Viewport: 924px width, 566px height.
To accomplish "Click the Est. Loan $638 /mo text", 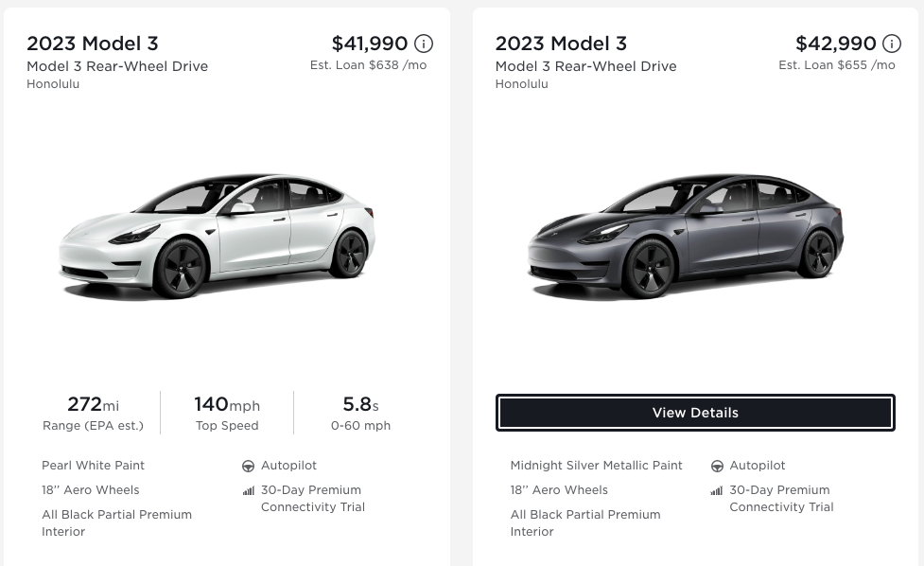I will coord(368,65).
